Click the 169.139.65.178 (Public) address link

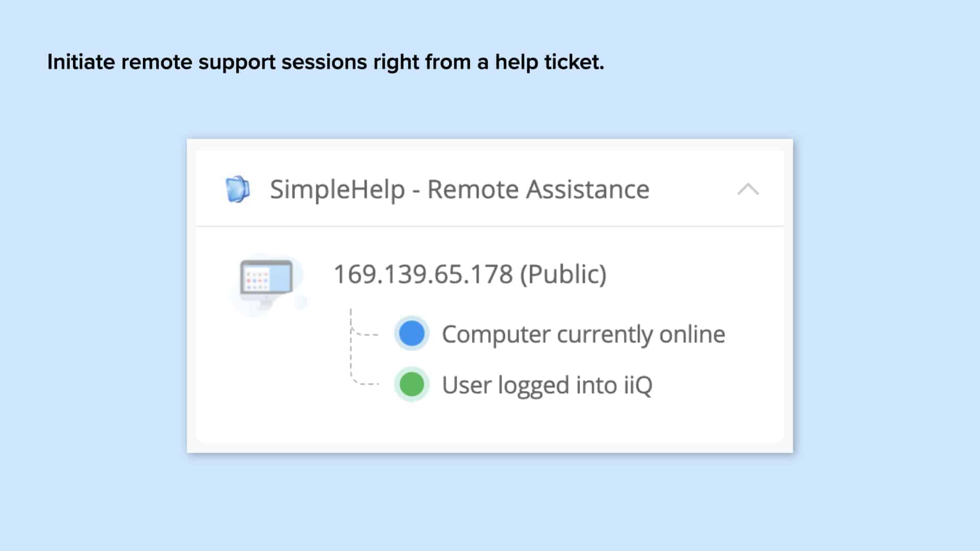pyautogui.click(x=471, y=274)
